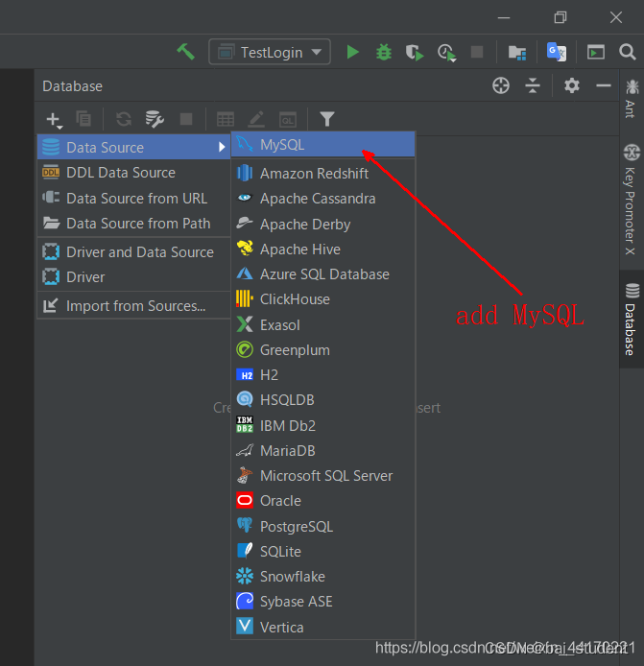This screenshot has width=644, height=666.
Task: Click the Profiler run icon with clock
Action: coord(446,53)
